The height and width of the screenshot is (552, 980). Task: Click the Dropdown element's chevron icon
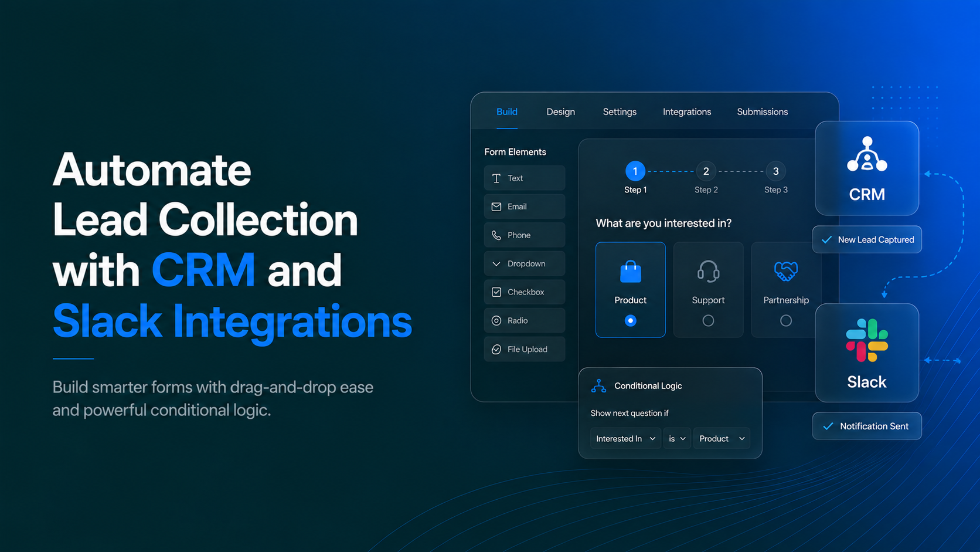pyautogui.click(x=496, y=264)
